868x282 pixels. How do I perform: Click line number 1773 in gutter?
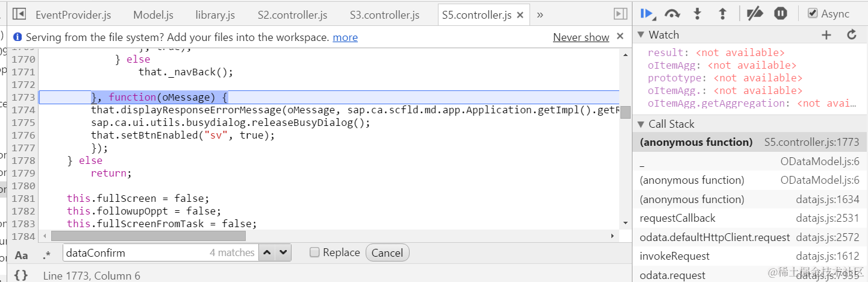pos(23,97)
